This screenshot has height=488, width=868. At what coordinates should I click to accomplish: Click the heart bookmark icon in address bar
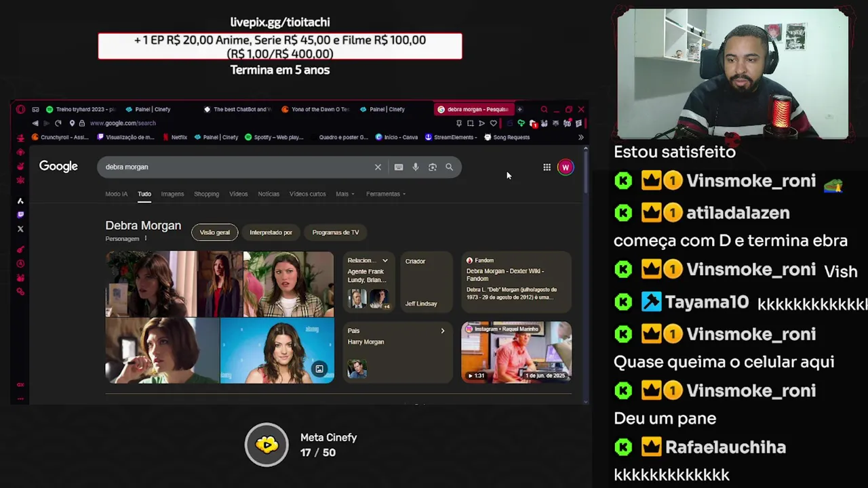494,123
